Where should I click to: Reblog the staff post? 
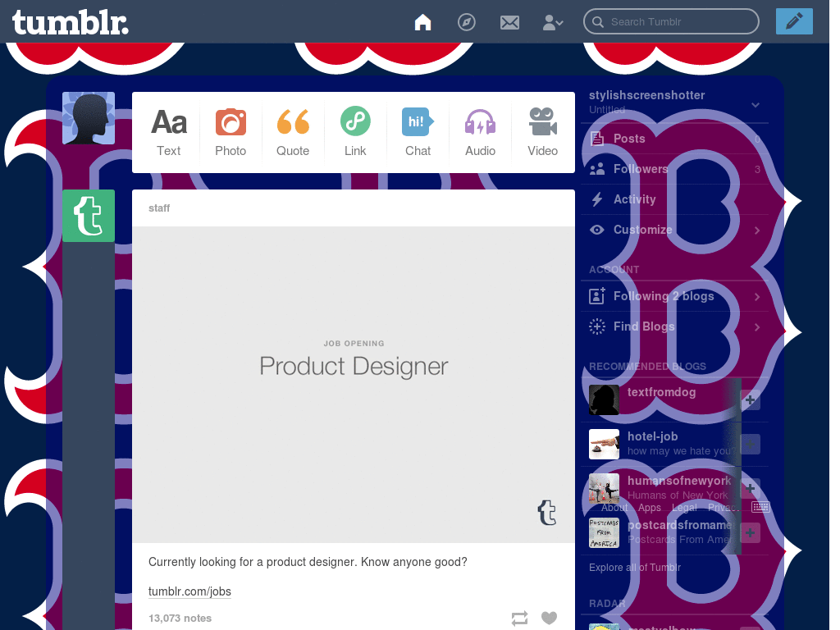click(x=519, y=619)
